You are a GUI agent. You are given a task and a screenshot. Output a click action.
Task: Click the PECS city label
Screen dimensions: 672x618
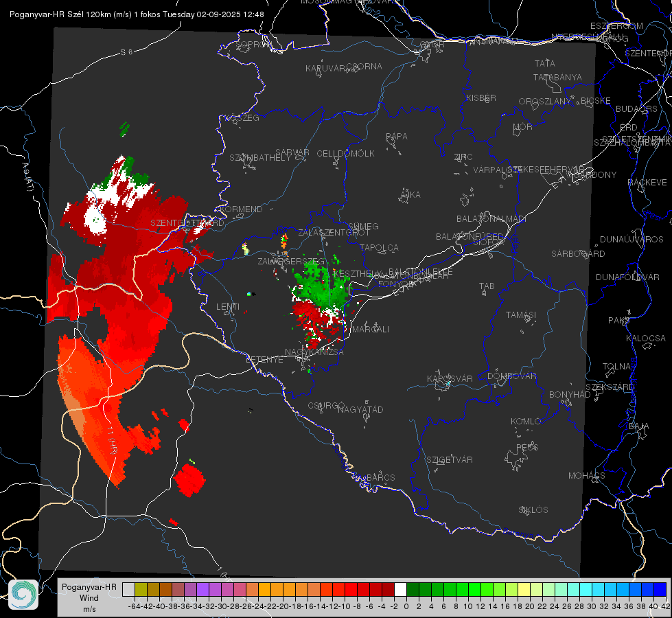click(527, 447)
